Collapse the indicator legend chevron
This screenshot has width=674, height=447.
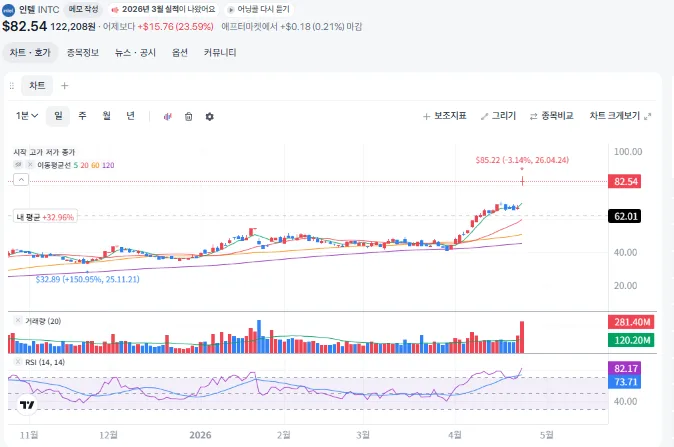pos(21,179)
